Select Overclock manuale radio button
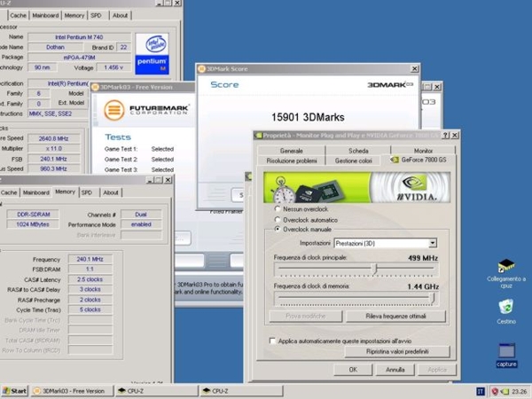This screenshot has width=532, height=399. pyautogui.click(x=278, y=229)
